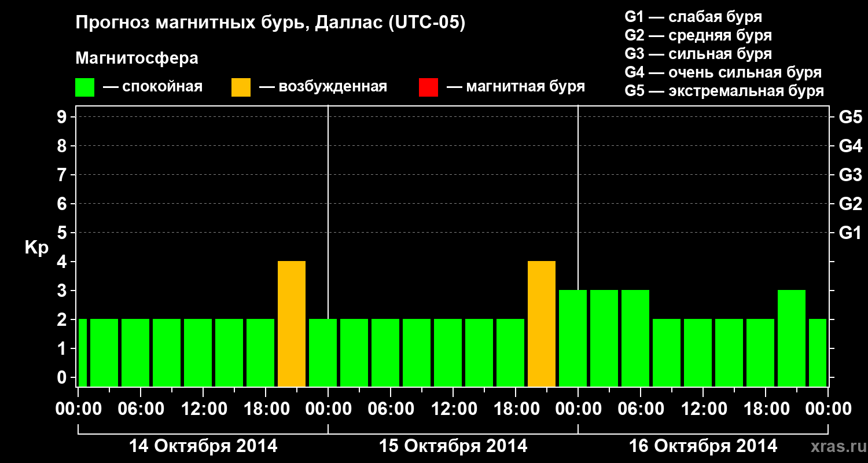868x463 pixels.
Task: Click the orange Kp 4 bar on 14 October
Action: (292, 324)
